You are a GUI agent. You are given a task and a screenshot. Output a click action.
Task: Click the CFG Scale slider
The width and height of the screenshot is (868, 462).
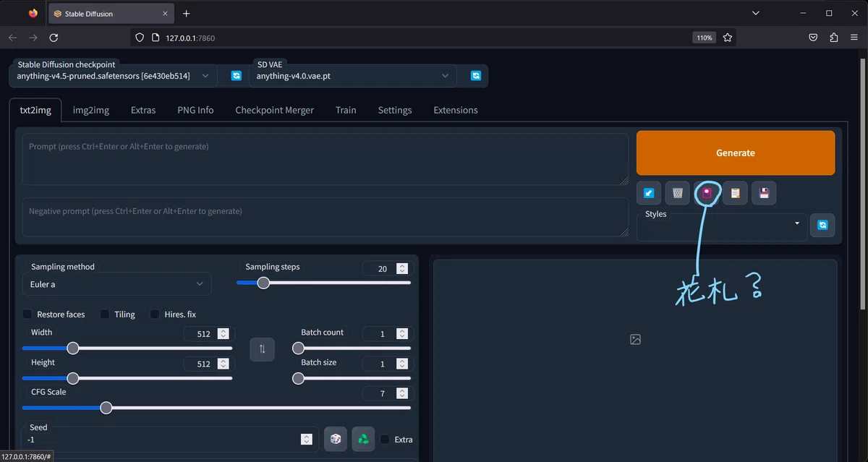tap(216, 408)
